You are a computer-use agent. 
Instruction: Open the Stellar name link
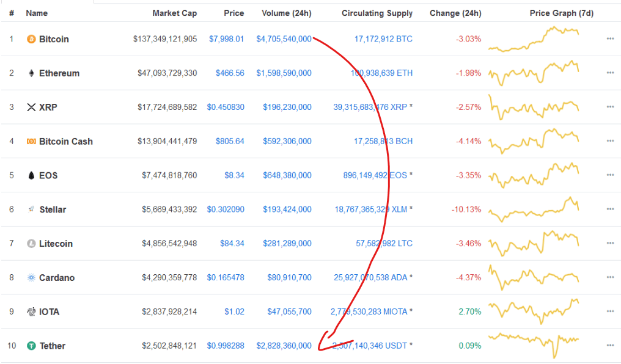53,209
